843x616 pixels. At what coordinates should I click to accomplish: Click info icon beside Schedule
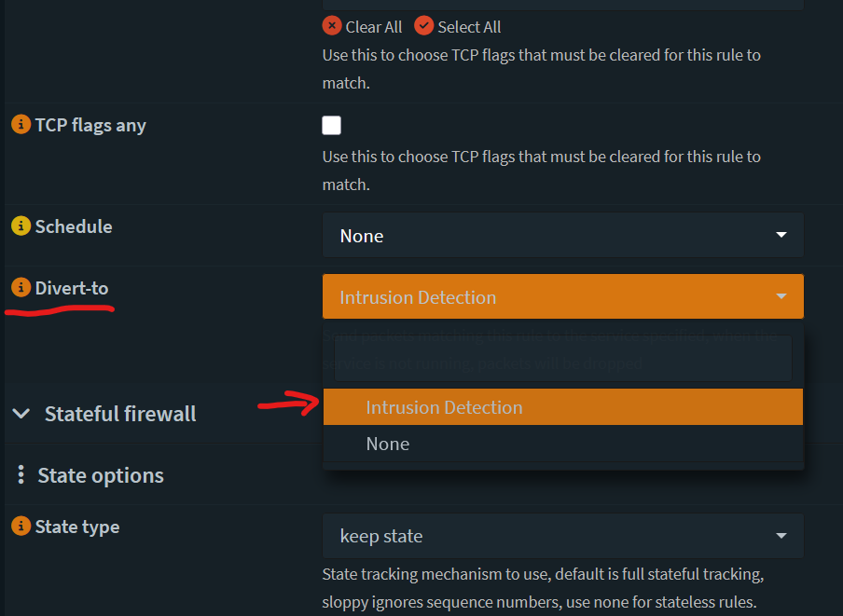[x=21, y=226]
